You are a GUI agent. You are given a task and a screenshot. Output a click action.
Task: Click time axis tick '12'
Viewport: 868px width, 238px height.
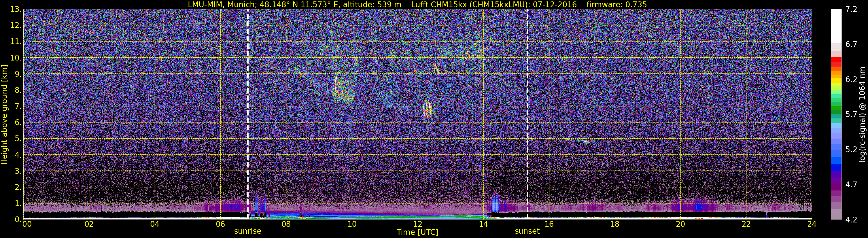[x=417, y=224]
